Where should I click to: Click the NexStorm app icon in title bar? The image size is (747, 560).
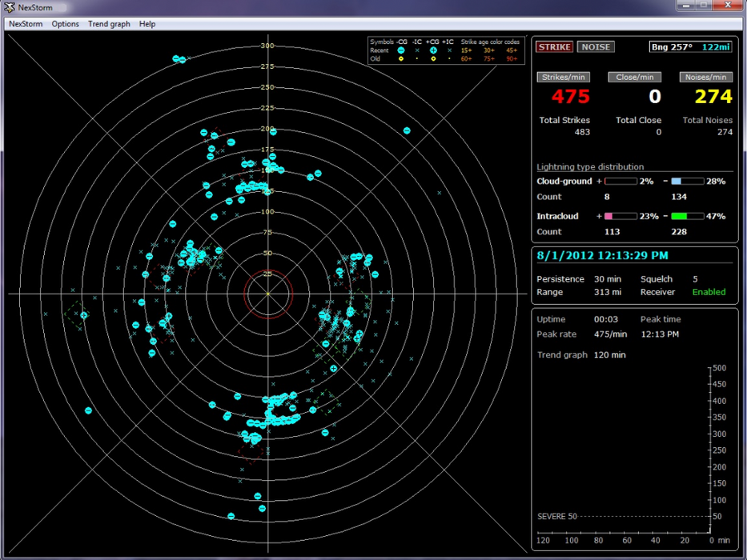pyautogui.click(x=10, y=7)
